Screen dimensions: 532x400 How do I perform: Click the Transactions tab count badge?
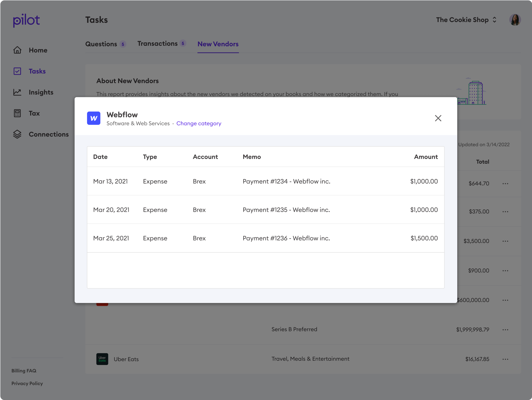[183, 43]
